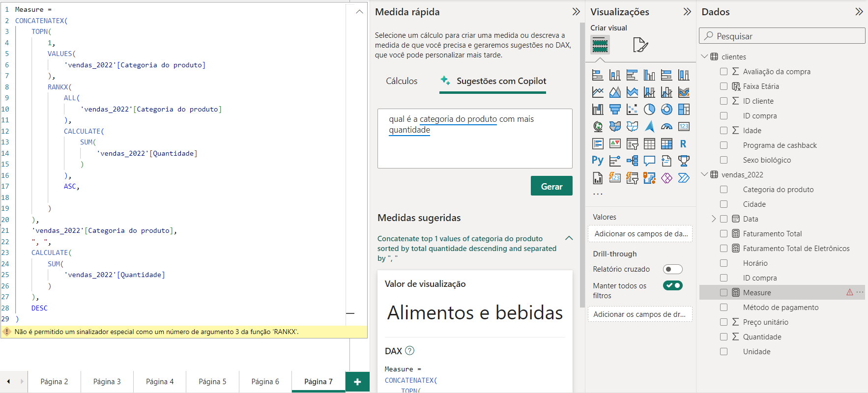Select the table visual
Viewport: 868px width, 393px height.
pyautogui.click(x=649, y=144)
